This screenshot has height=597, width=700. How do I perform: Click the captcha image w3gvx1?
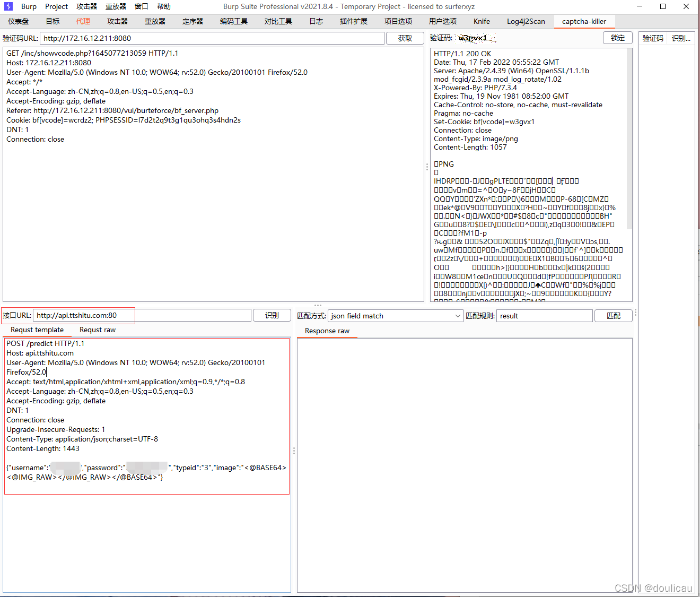point(475,38)
